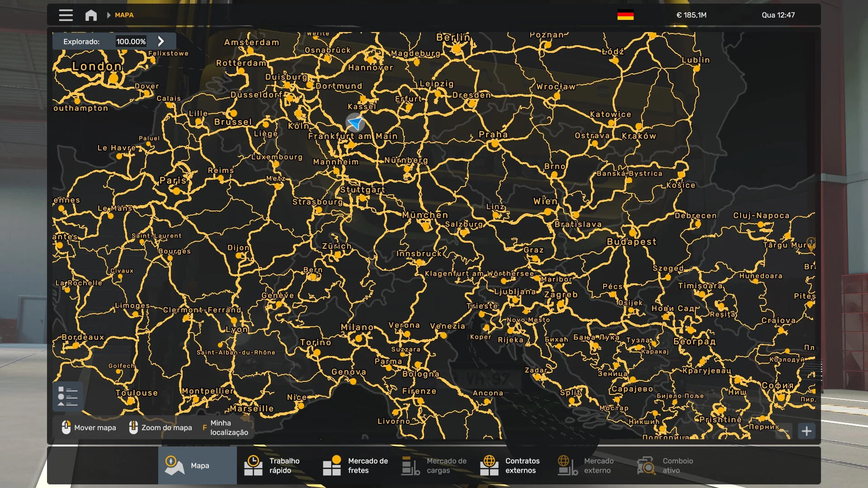Click the Budapest city label on map

[x=631, y=242]
